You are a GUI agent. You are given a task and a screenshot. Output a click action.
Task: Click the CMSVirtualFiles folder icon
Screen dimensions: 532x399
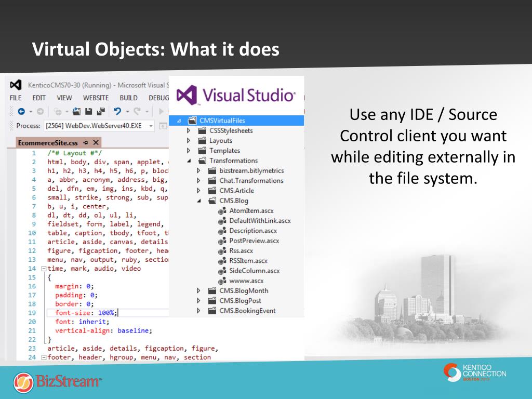point(192,121)
